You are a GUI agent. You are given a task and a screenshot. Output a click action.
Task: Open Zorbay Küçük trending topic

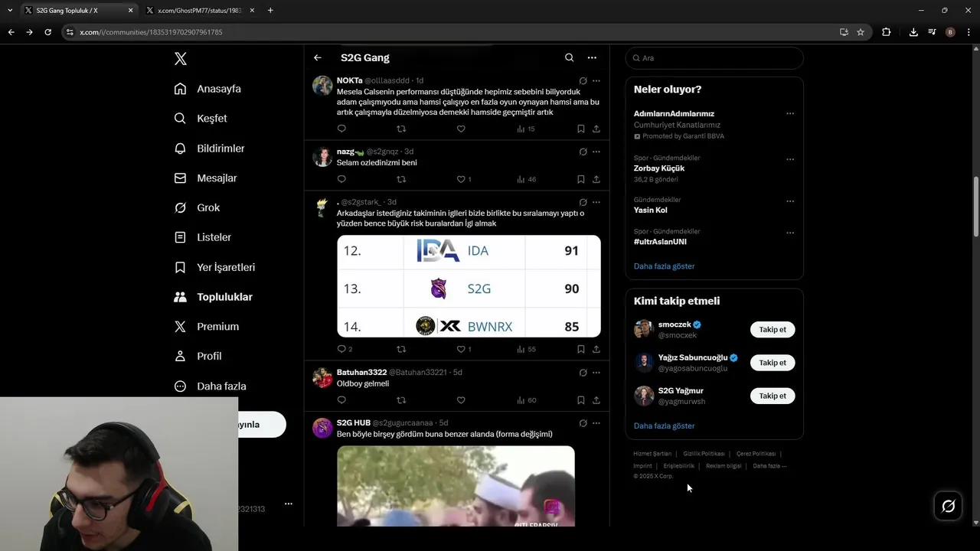[659, 168]
